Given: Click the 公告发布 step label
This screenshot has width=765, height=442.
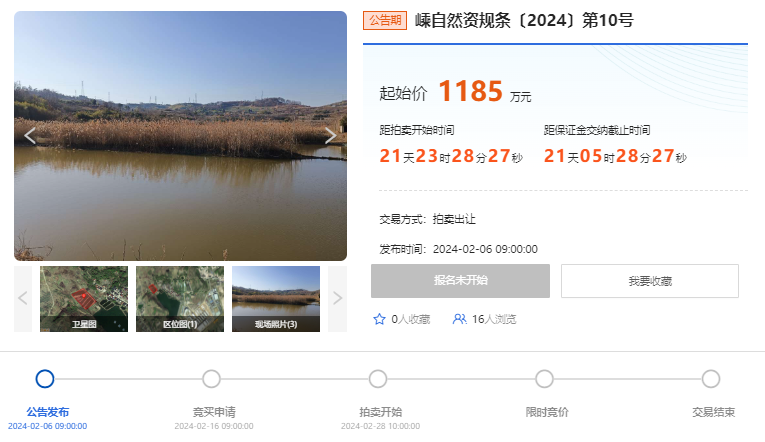Looking at the screenshot, I should (x=47, y=412).
